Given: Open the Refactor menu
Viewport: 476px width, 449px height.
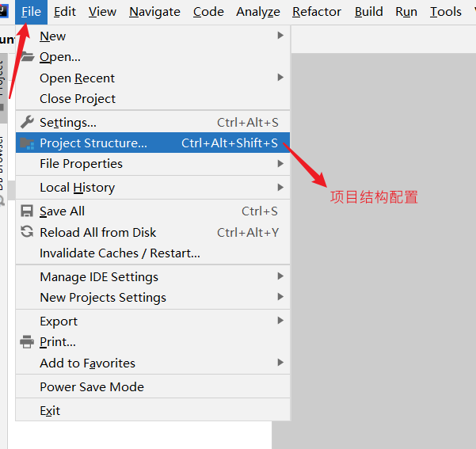Looking at the screenshot, I should (317, 12).
